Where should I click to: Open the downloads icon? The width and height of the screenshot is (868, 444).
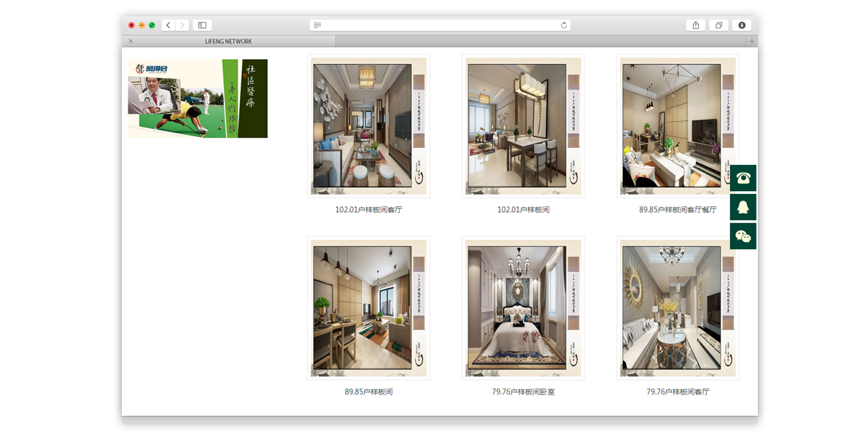click(742, 25)
